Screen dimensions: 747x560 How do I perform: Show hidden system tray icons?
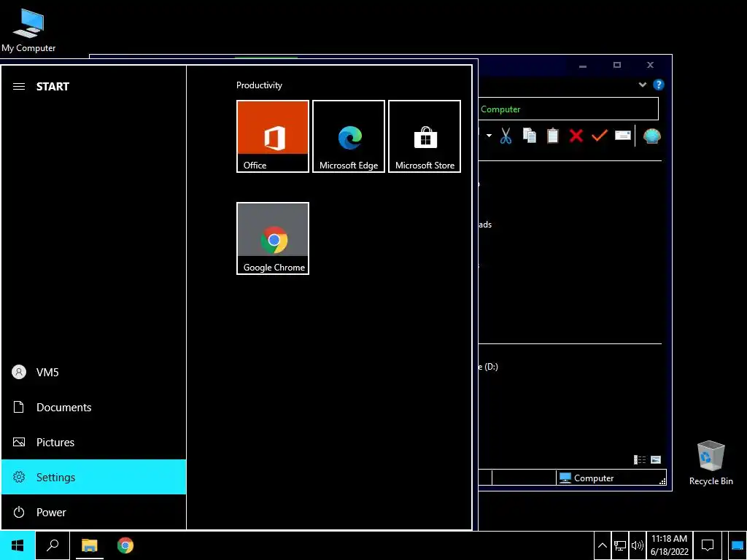(x=602, y=545)
